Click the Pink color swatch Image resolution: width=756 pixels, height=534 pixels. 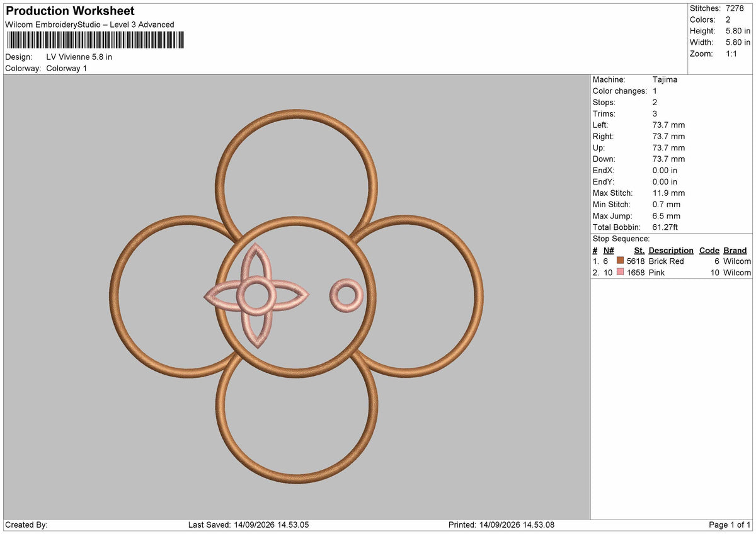621,272
